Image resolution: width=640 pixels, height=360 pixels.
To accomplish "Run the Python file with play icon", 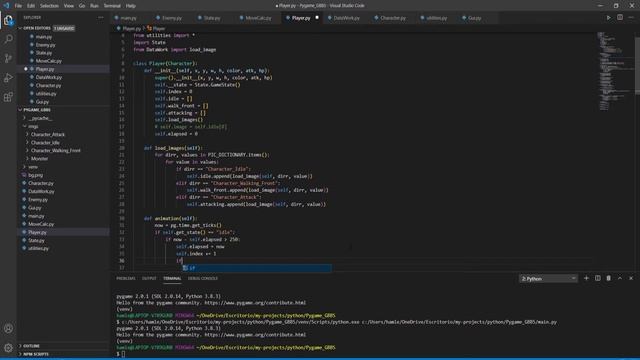I will point(609,18).
